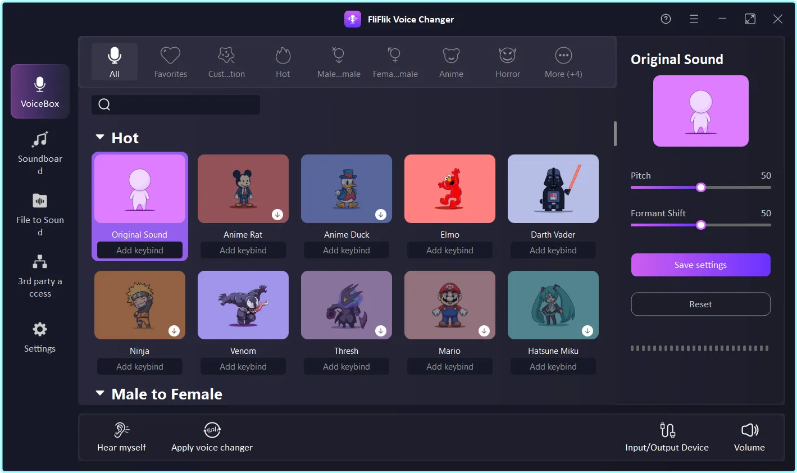This screenshot has width=797, height=473.
Task: Toggle Hear myself
Action: tap(121, 437)
